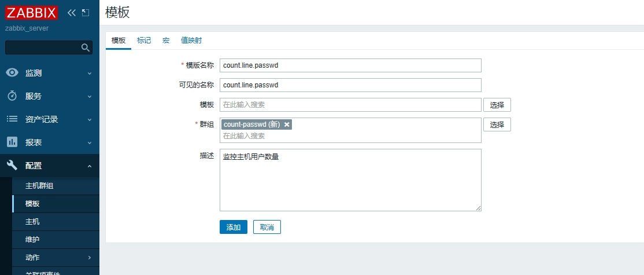Click the 报表 bar chart icon
This screenshot has width=644, height=275.
(x=12, y=142)
